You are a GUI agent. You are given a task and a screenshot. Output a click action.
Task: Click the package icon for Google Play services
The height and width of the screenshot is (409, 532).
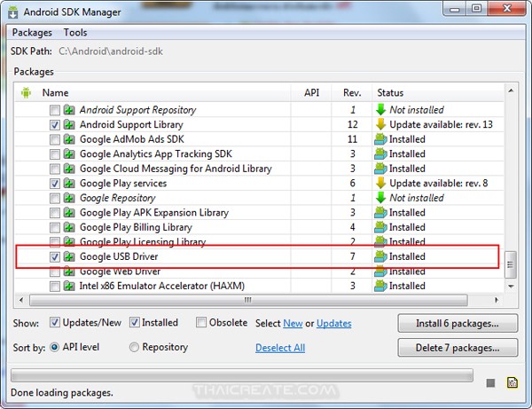click(x=69, y=184)
